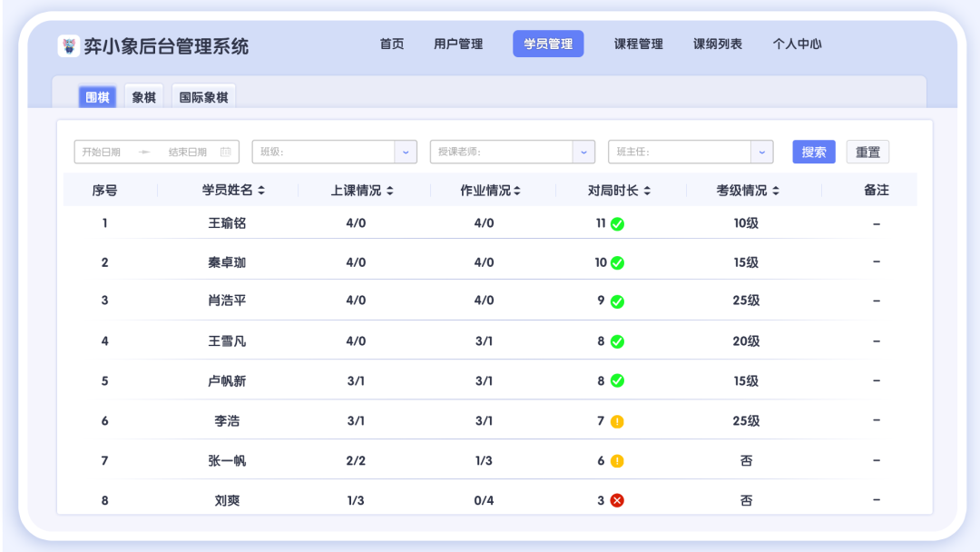The width and height of the screenshot is (980, 552).
Task: Expand the 班主任 dropdown arrow
Action: click(x=762, y=152)
